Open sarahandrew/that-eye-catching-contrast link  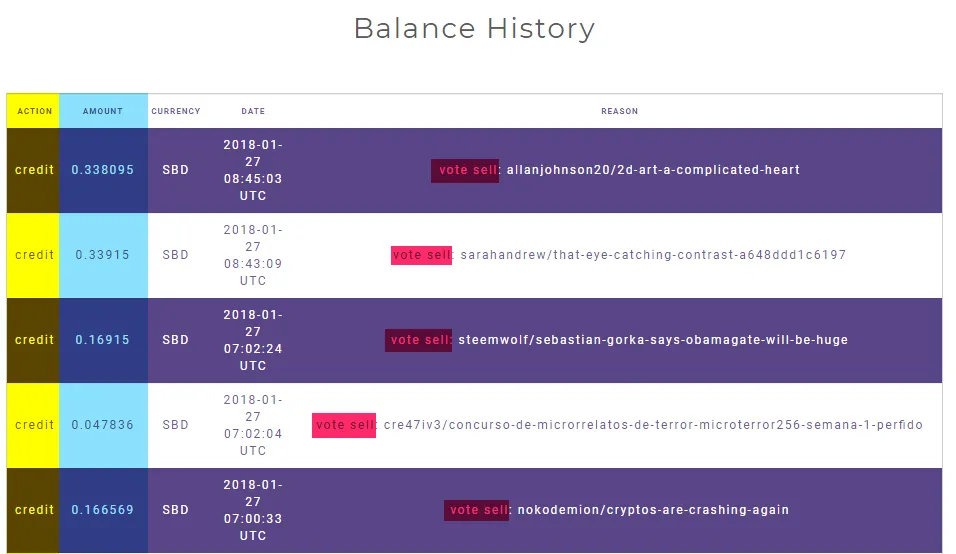coord(653,255)
